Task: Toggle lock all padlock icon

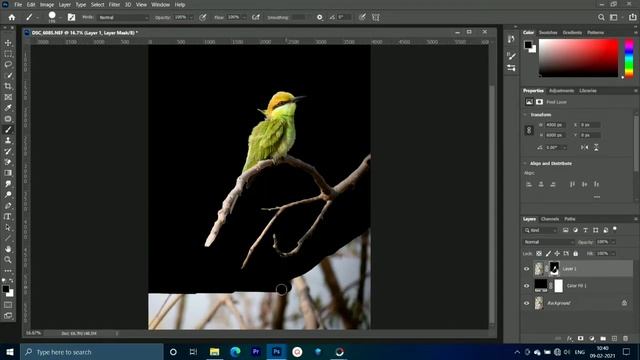Action: coord(576,253)
